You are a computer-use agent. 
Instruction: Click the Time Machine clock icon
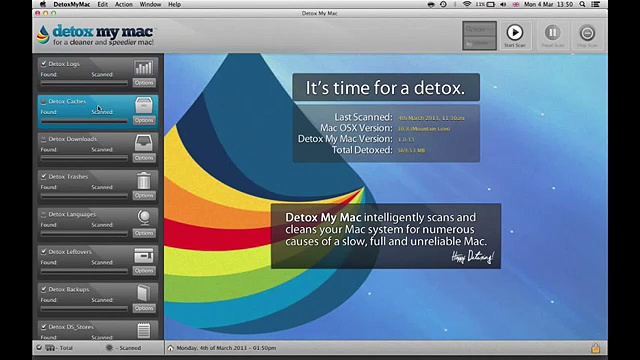click(x=443, y=4)
